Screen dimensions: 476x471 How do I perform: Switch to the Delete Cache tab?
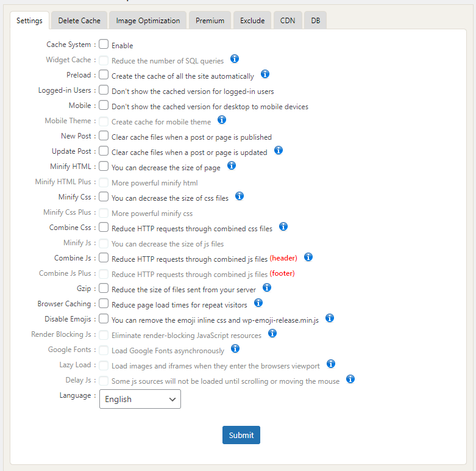[79, 21]
